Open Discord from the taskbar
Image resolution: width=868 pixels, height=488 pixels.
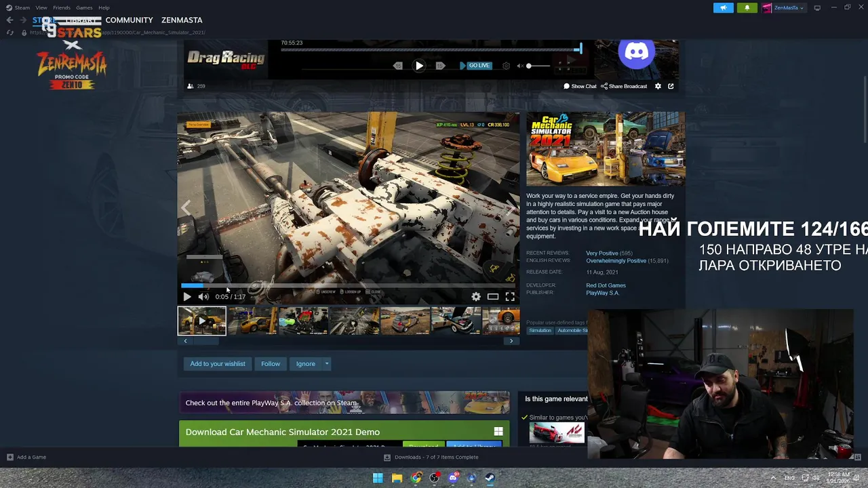pos(453,478)
